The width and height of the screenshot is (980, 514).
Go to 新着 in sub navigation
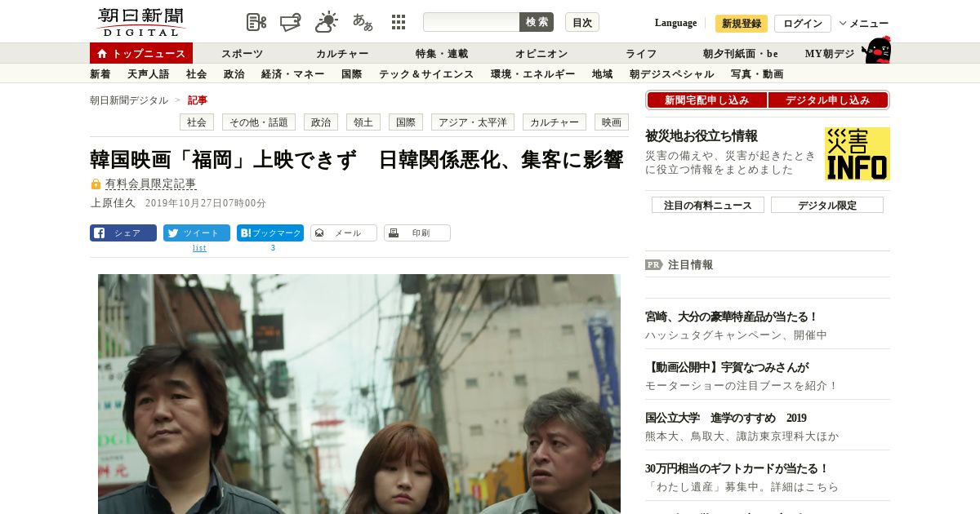[x=100, y=74]
